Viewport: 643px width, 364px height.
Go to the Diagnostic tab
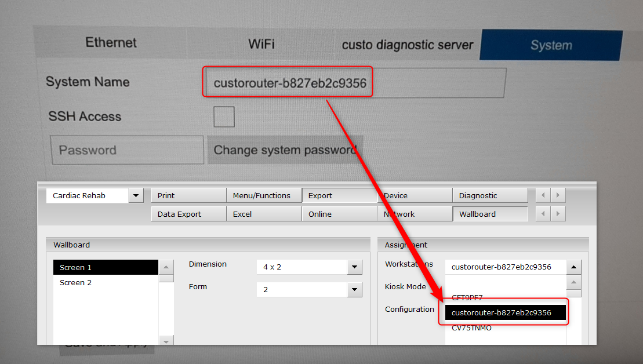pos(491,195)
